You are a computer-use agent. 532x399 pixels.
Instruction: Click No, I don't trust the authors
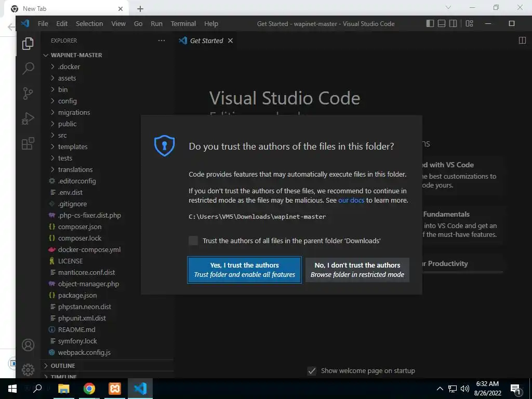tap(357, 270)
